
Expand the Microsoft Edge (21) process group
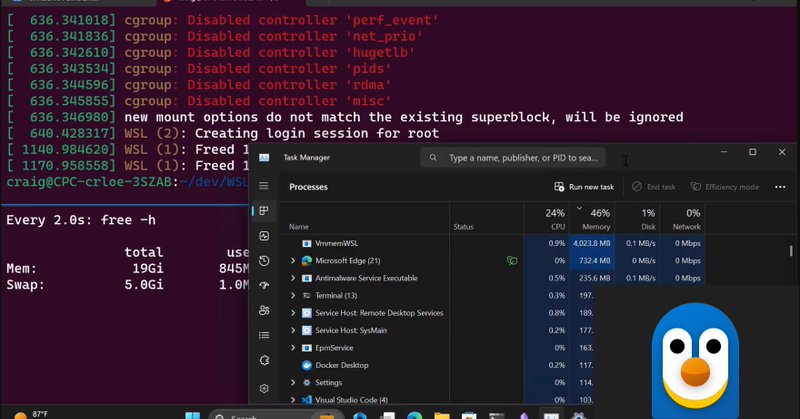tap(293, 261)
